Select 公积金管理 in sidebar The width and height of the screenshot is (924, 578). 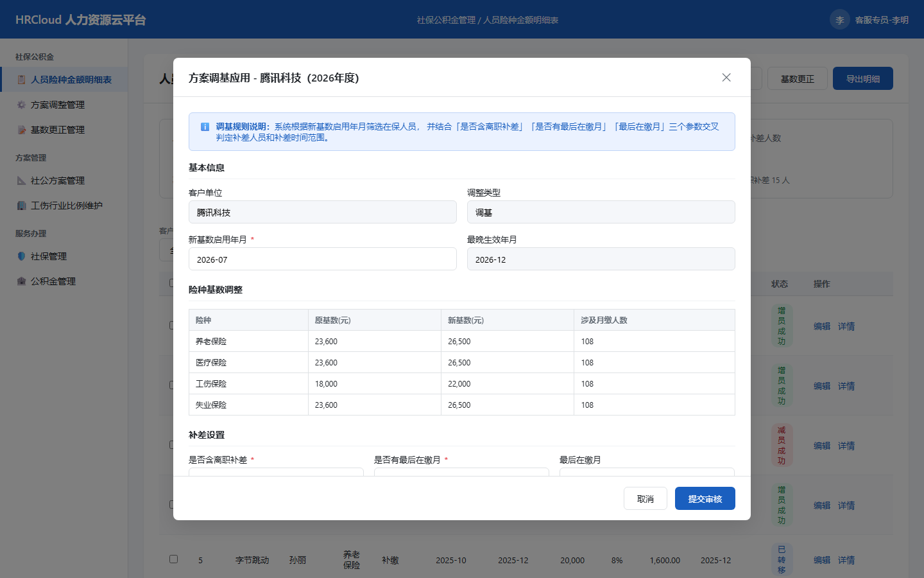coord(64,281)
